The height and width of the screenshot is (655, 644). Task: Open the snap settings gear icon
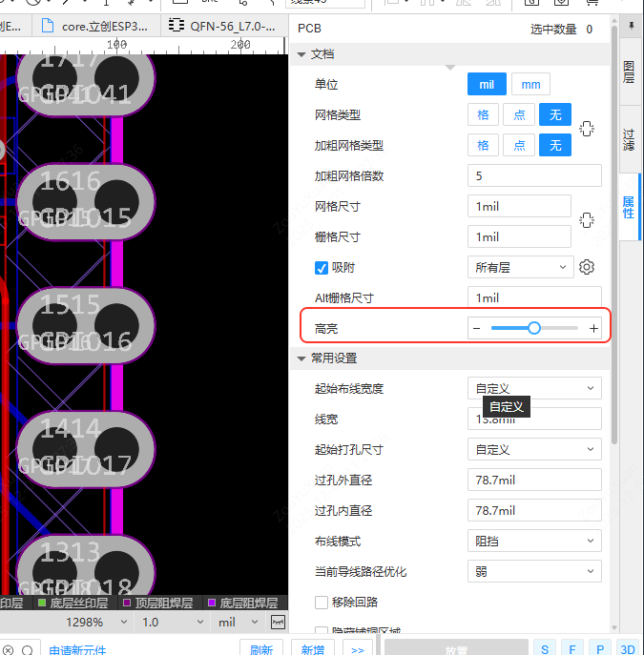pyautogui.click(x=588, y=267)
